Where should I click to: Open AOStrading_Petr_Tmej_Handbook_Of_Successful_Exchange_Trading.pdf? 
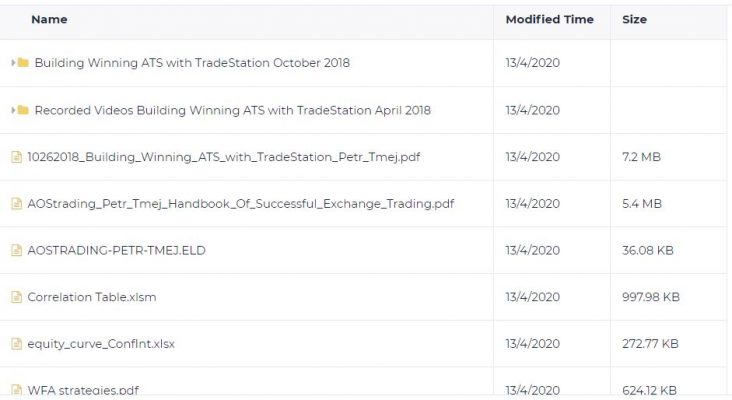click(240, 204)
